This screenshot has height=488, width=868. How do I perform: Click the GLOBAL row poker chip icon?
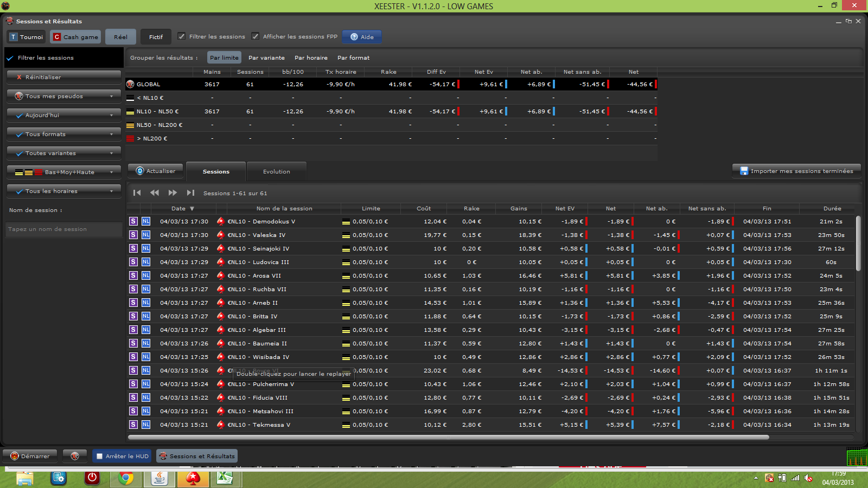[130, 84]
